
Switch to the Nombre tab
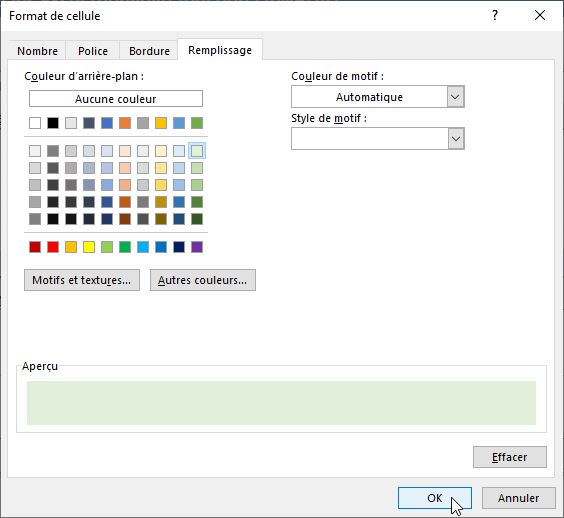point(37,51)
